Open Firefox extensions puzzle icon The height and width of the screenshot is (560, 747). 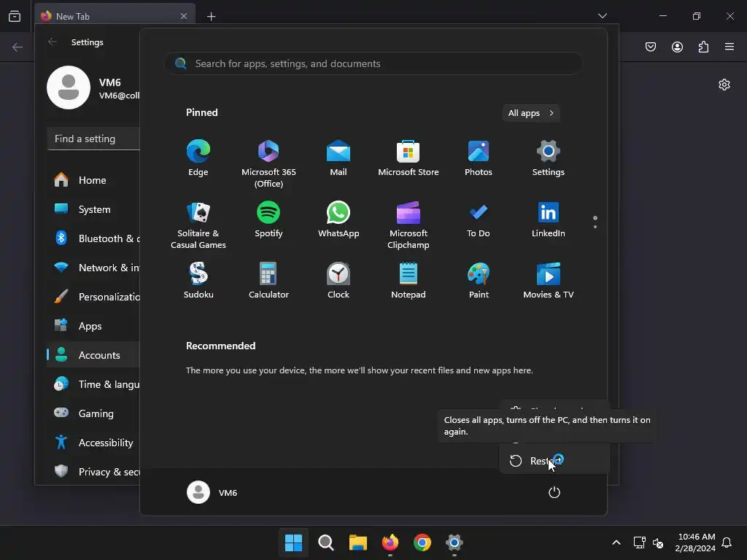click(x=703, y=47)
